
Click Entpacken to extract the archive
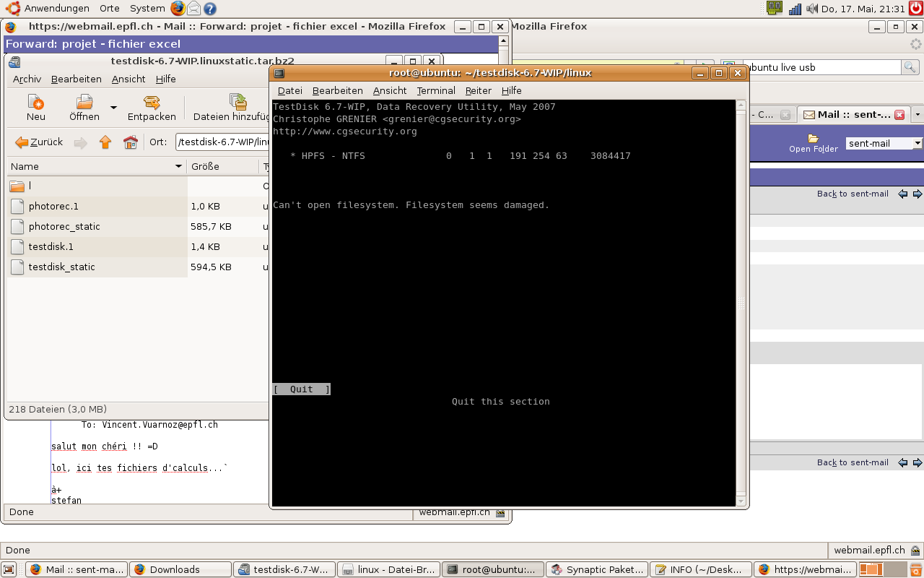pos(152,108)
